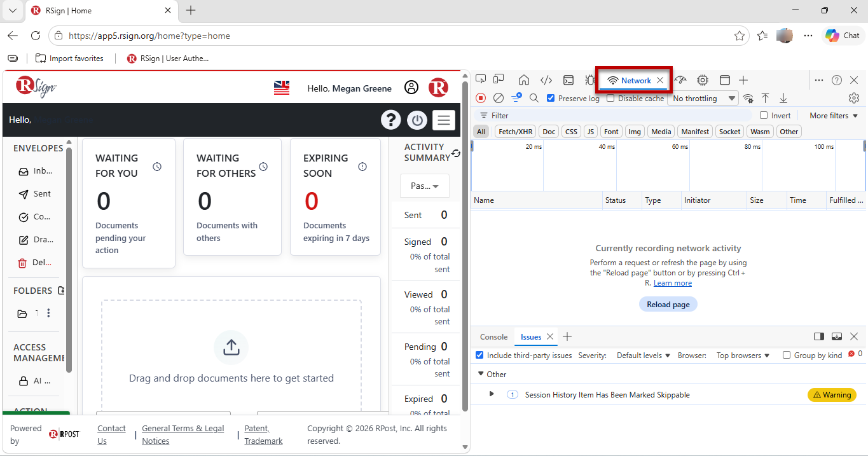868x456 pixels.
Task: Enable Disable cache checkbox
Action: coord(610,98)
